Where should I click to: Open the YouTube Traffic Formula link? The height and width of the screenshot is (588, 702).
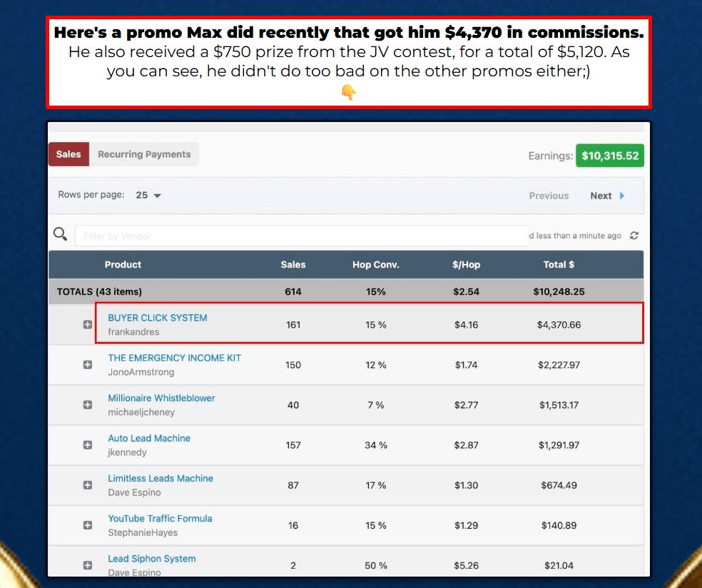[160, 518]
